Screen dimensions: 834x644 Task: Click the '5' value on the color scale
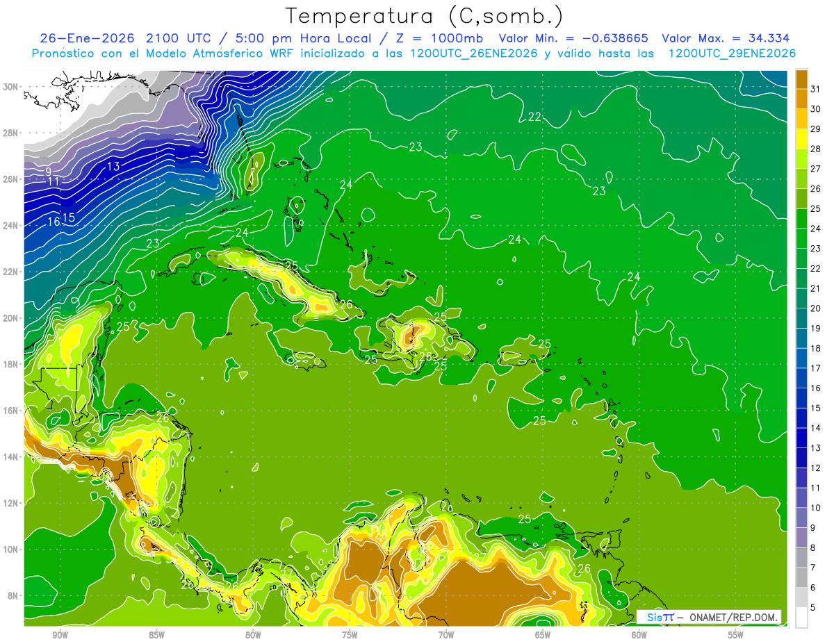814,608
